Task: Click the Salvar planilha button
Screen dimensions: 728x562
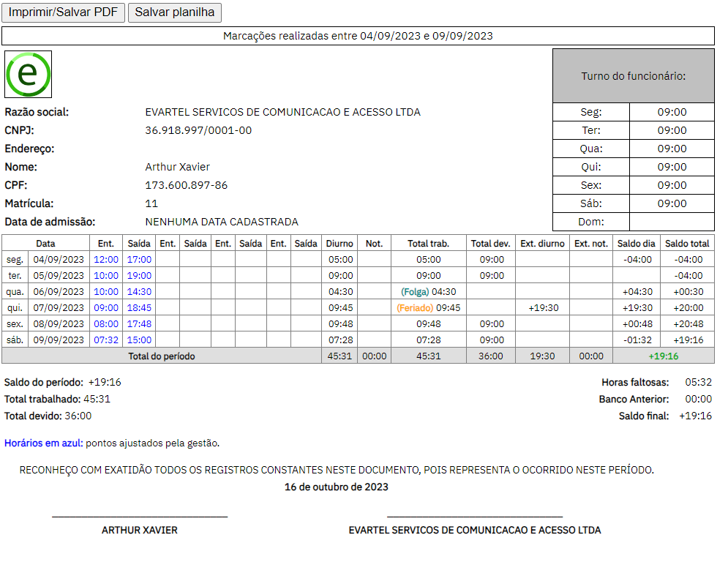Action: pos(175,12)
